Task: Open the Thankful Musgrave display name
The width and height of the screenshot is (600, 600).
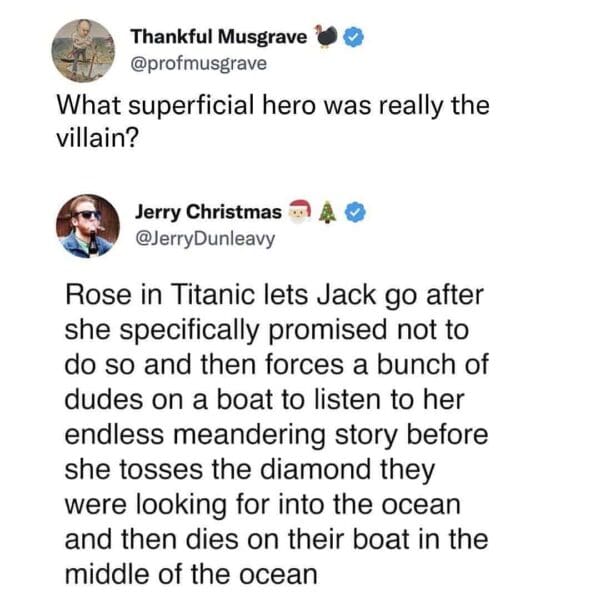Action: pyautogui.click(x=219, y=37)
